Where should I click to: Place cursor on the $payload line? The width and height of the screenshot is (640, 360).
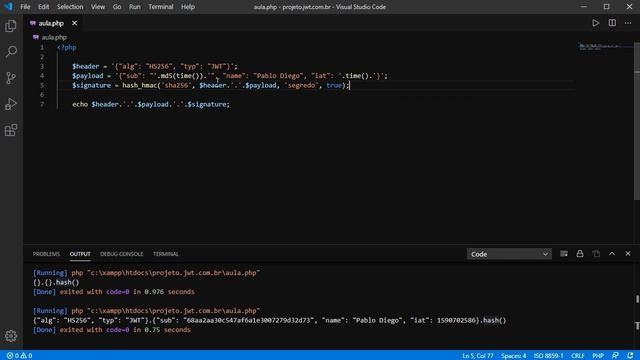230,76
